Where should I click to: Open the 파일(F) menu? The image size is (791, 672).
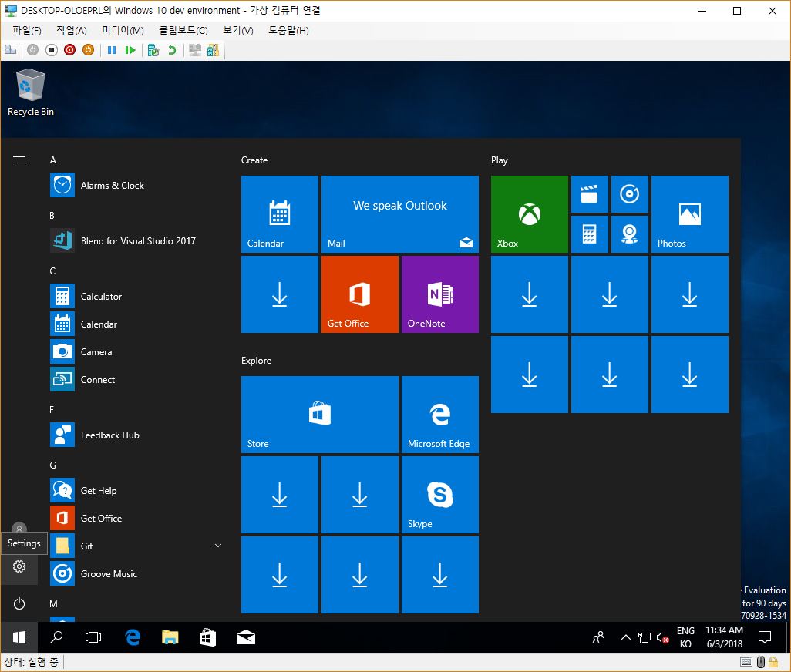pos(27,30)
